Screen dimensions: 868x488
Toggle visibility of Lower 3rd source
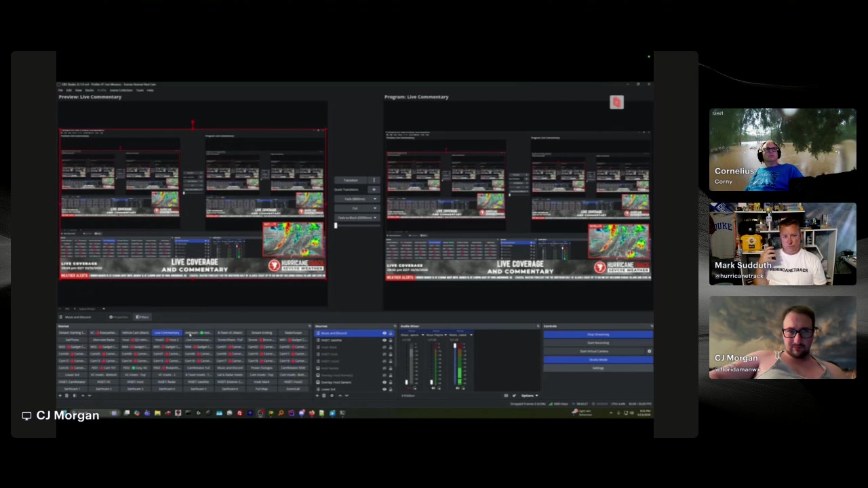[384, 389]
